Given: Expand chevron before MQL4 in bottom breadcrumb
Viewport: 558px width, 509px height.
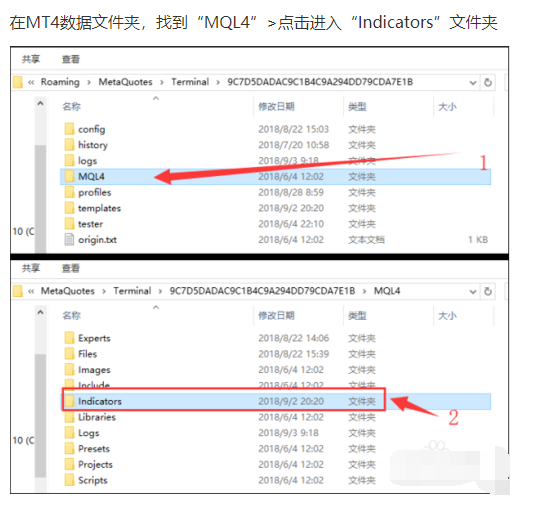Looking at the screenshot, I should tap(364, 292).
